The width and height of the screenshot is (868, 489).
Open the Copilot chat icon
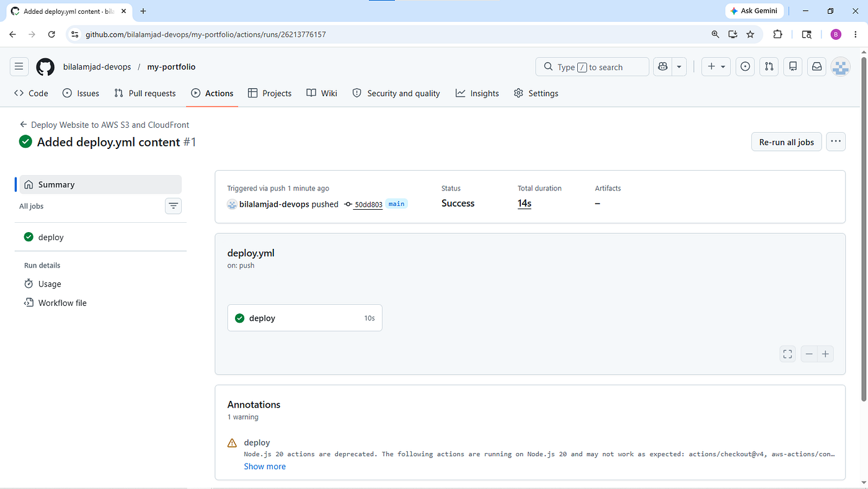pyautogui.click(x=663, y=67)
